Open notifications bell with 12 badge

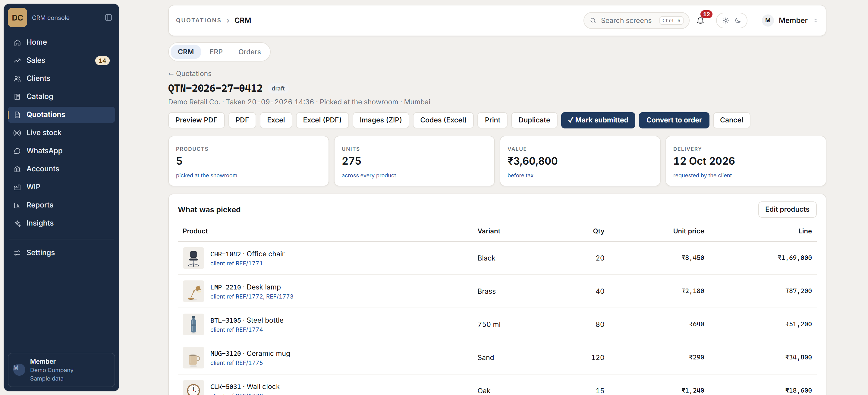coord(700,21)
